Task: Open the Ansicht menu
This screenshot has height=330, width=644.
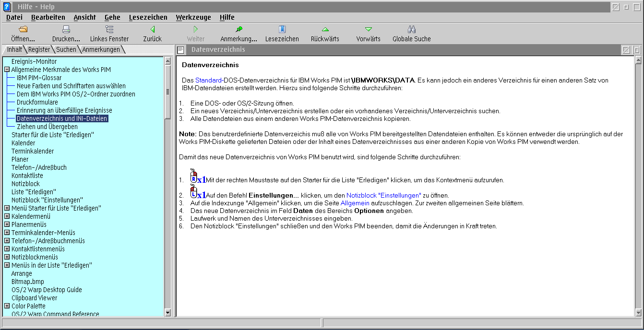Action: point(84,17)
